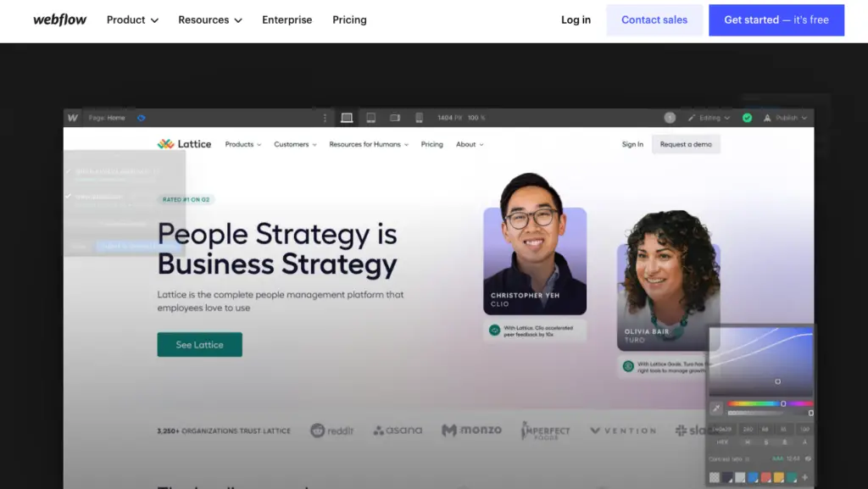Screen dimensions: 868x489
Task: Select the teal color swatch
Action: 793,477
